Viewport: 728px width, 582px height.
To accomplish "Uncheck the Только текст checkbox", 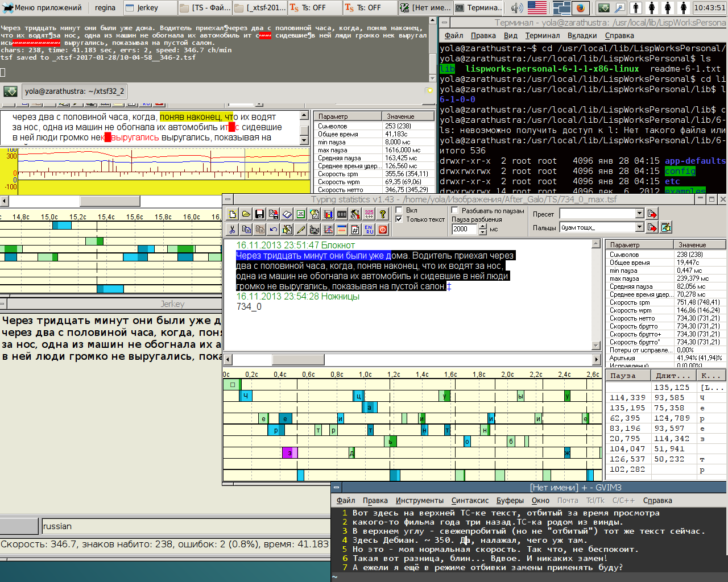I will [x=399, y=219].
